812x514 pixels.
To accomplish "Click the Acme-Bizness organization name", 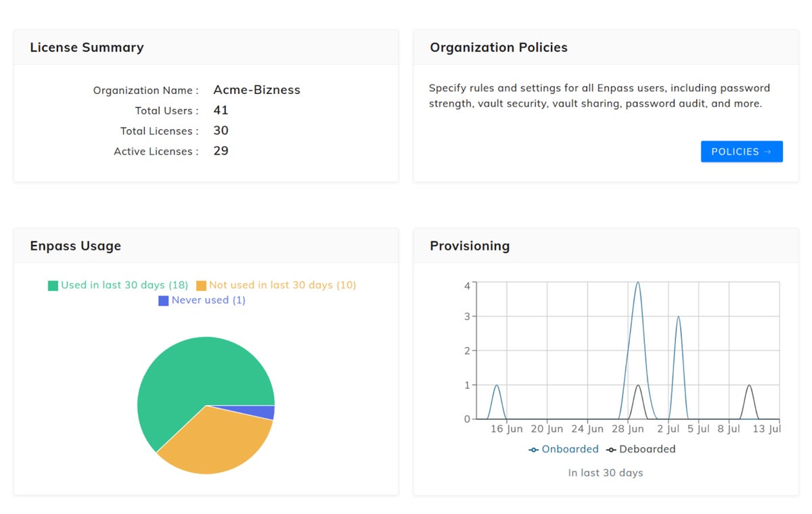I will click(x=256, y=90).
